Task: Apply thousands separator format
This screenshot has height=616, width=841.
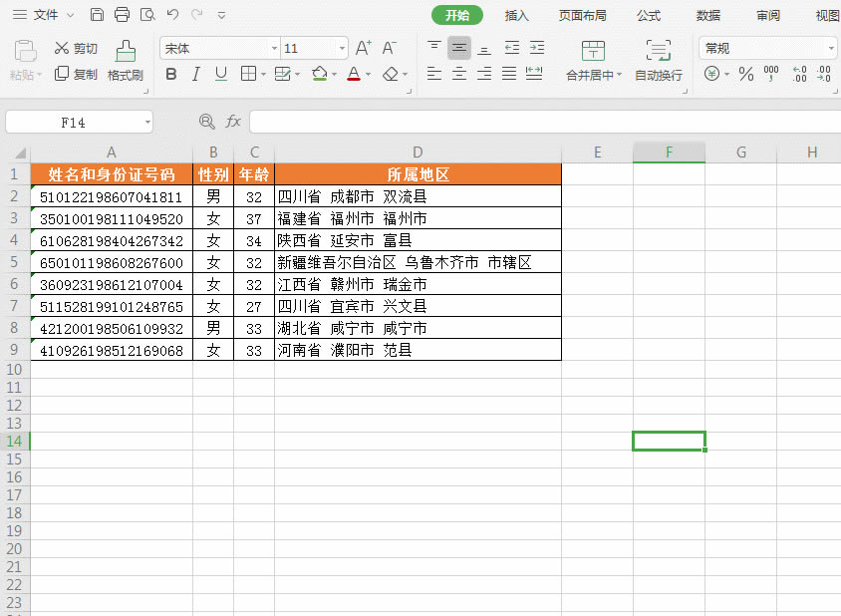Action: 771,74
